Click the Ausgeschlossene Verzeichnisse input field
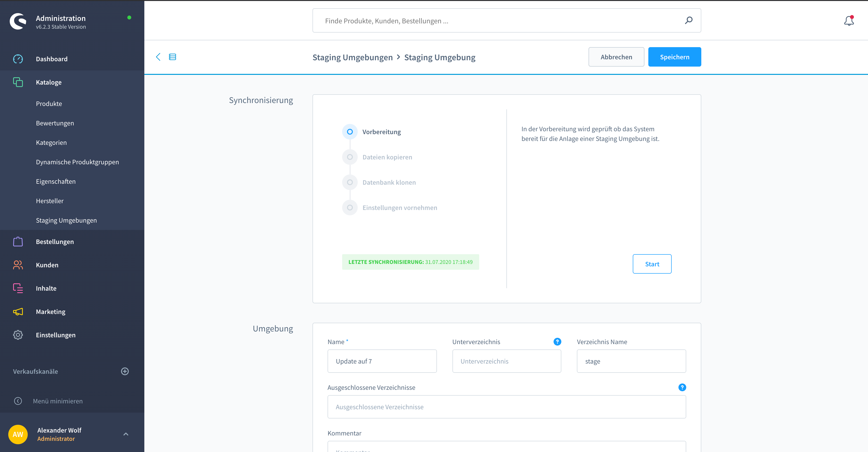The width and height of the screenshot is (868, 452). pos(507,407)
